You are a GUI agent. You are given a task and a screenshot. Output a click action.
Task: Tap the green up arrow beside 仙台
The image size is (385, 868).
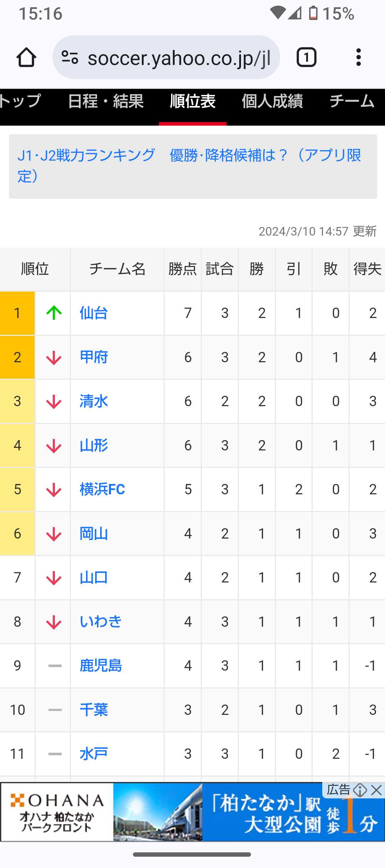point(54,313)
